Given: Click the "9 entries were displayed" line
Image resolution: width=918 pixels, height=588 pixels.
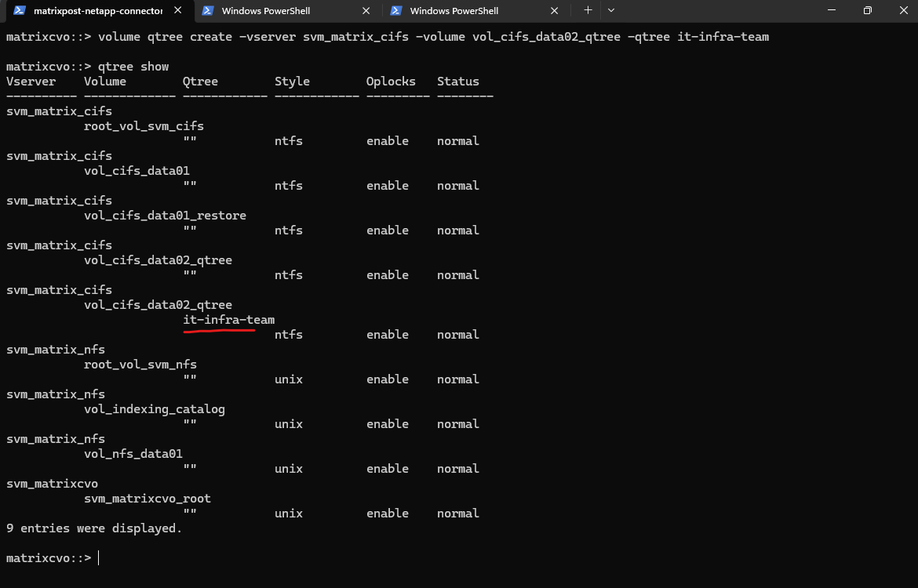Looking at the screenshot, I should pyautogui.click(x=94, y=528).
